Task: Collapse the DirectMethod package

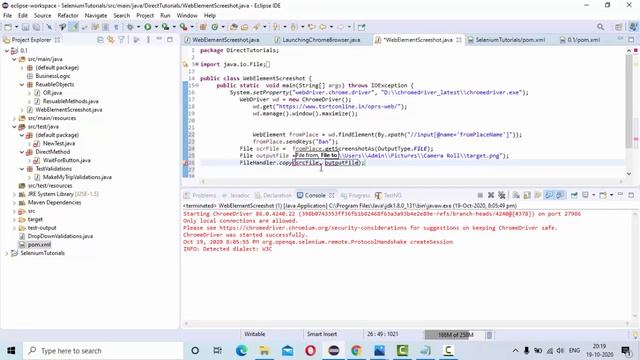Action: coord(22,152)
